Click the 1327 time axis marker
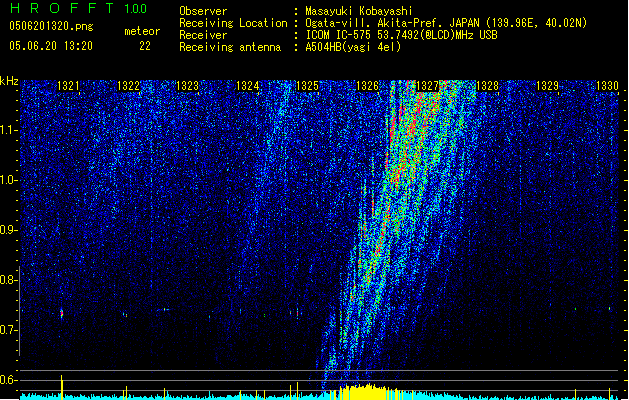This screenshot has height=400, width=629. click(x=428, y=86)
